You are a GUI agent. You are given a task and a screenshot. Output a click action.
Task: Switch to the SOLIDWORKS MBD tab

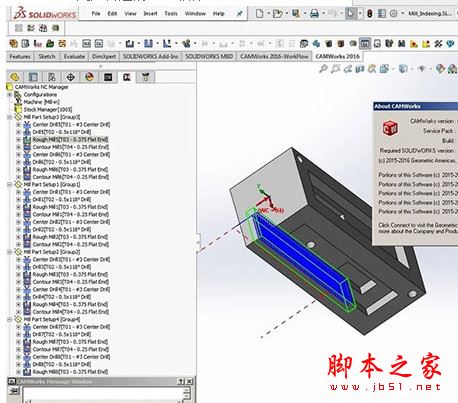tap(209, 57)
